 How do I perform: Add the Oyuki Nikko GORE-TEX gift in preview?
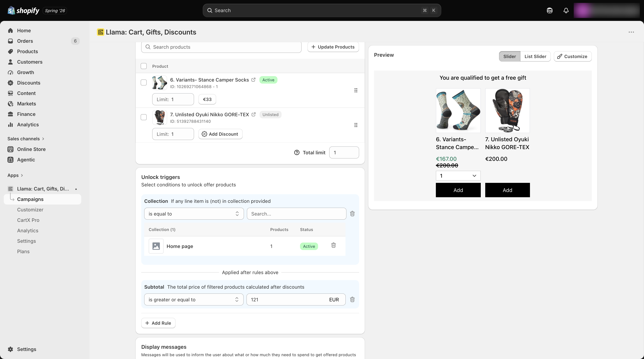[507, 190]
